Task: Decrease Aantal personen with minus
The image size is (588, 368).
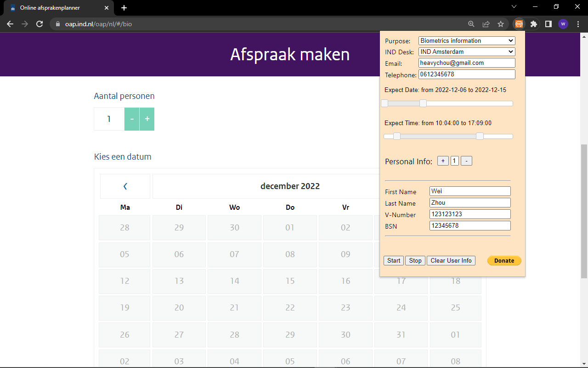Action: click(x=132, y=119)
